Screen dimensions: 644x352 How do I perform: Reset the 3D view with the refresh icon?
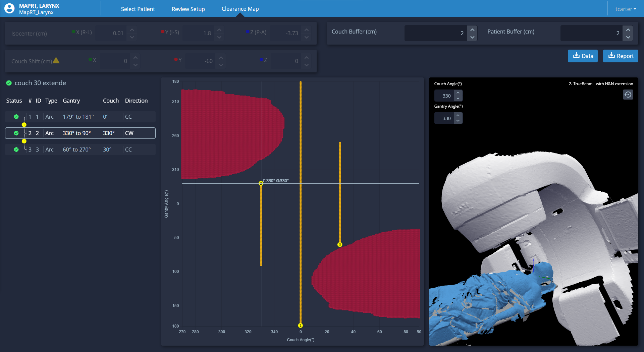[628, 95]
